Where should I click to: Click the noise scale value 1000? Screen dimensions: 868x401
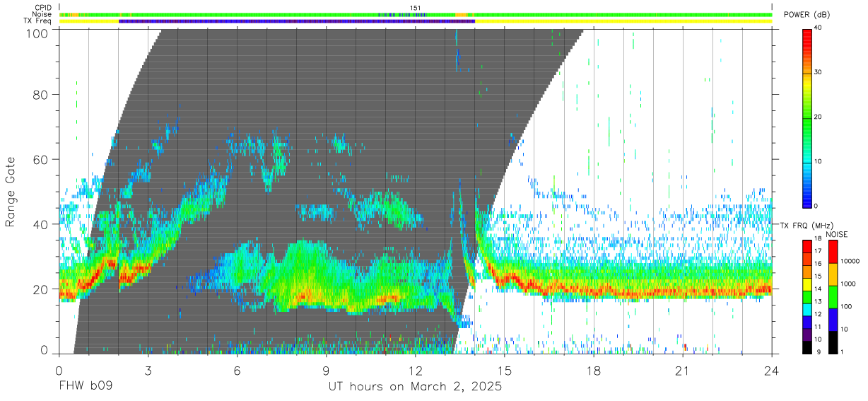(x=848, y=284)
